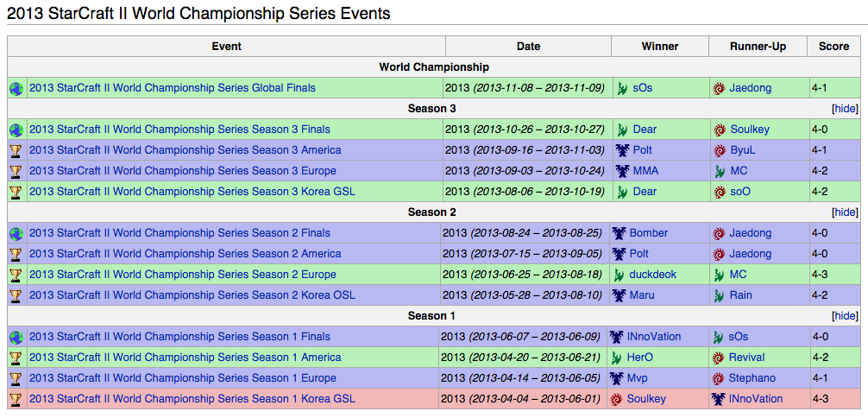The height and width of the screenshot is (418, 868).
Task: Open player page for Bomber
Action: click(x=648, y=233)
